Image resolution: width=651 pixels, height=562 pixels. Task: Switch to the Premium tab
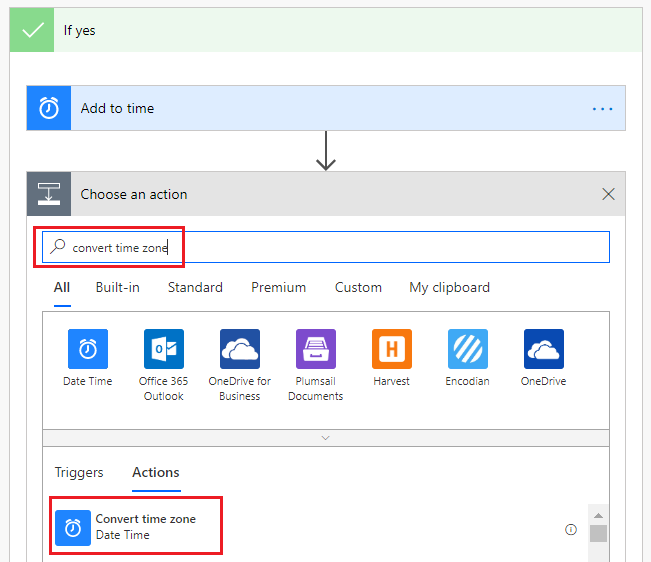pos(278,287)
